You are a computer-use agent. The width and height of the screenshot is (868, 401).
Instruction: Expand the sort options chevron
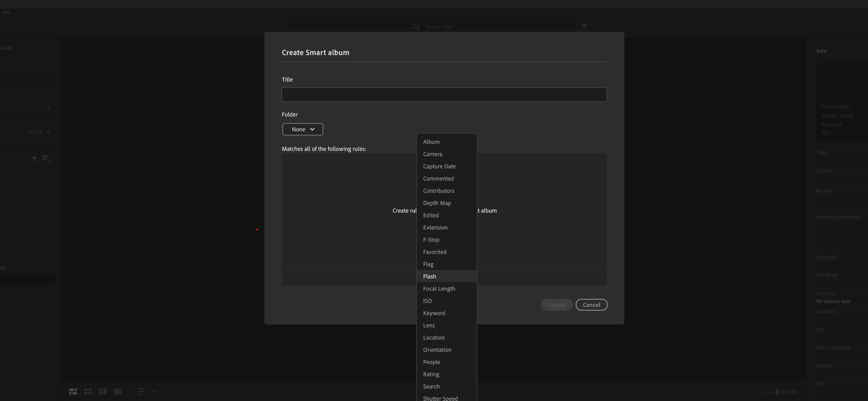coord(155,391)
